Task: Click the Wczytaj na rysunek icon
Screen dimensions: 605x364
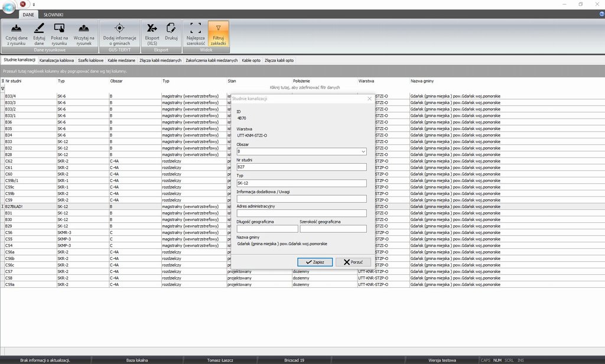Action: tap(84, 28)
